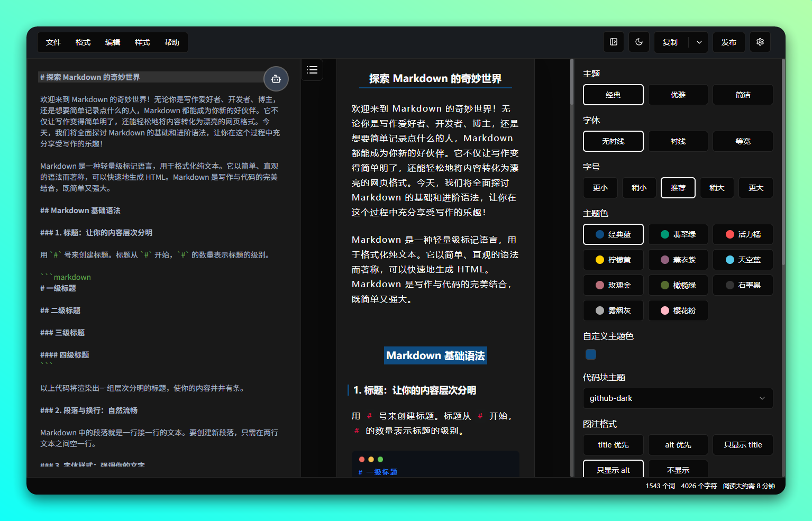Pick the 雾烟灰 theme color
This screenshot has width=812, height=521.
pos(613,310)
